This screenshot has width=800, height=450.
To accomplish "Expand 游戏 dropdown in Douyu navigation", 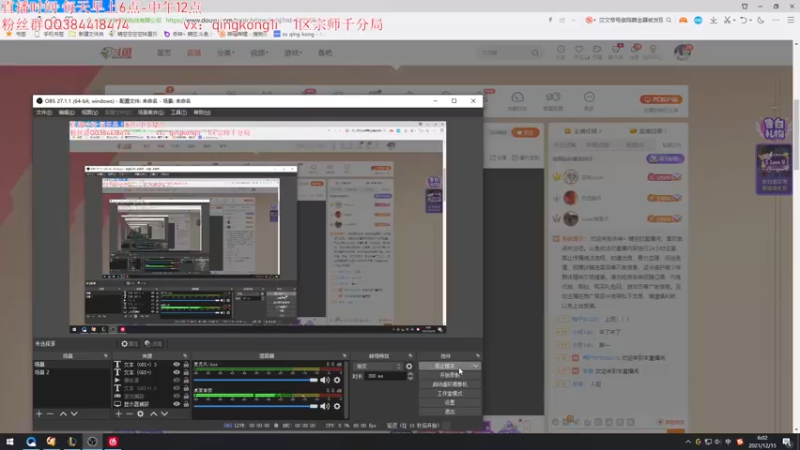I will pyautogui.click(x=293, y=53).
